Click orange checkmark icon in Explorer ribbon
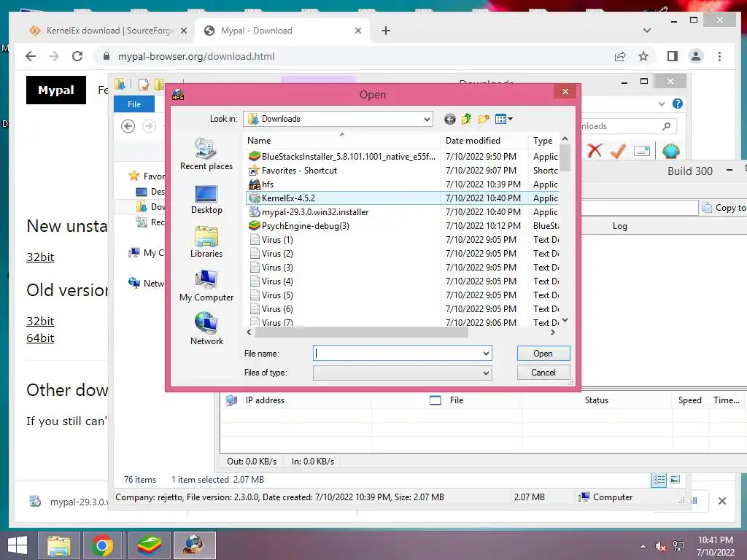 (x=618, y=151)
